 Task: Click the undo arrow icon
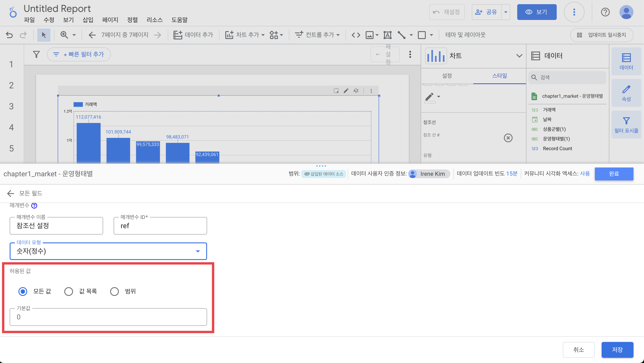pos(9,35)
